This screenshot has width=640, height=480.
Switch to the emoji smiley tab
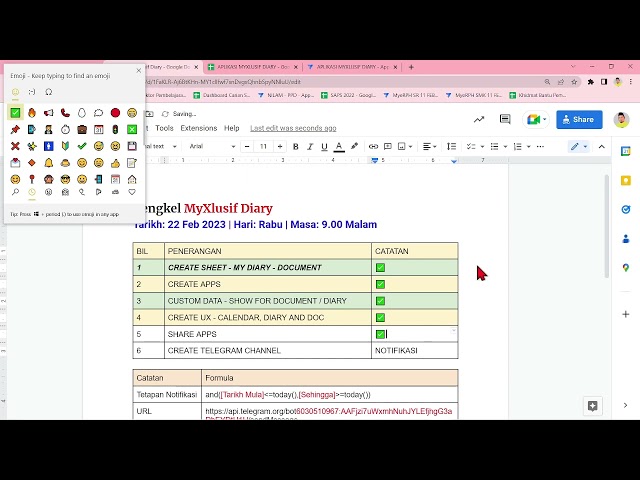pyautogui.click(x=15, y=92)
